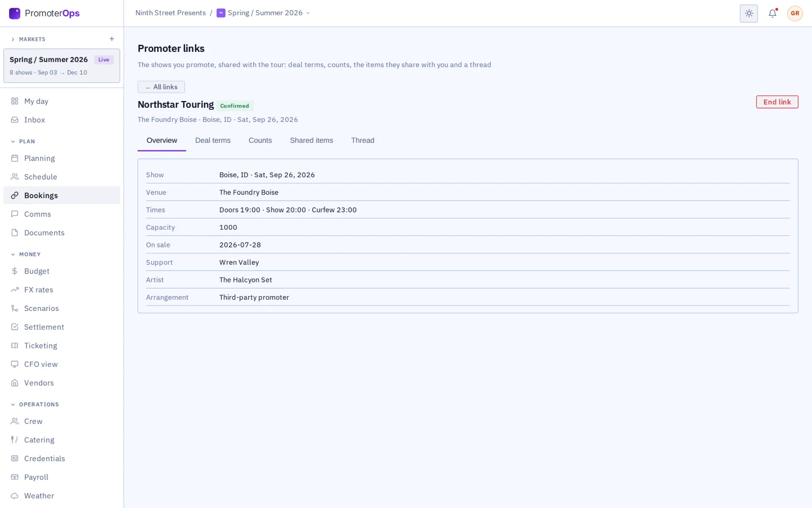The height and width of the screenshot is (508, 812).
Task: Click the PromoterOps logo icon
Action: pyautogui.click(x=15, y=13)
